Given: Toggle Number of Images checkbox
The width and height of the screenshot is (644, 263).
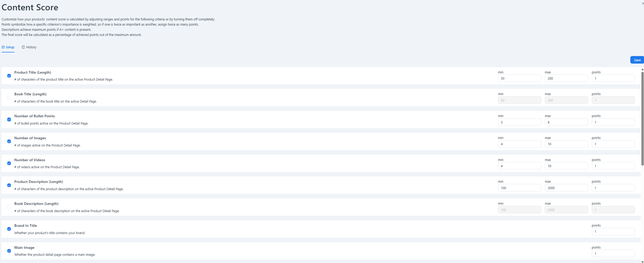Looking at the screenshot, I should [9, 141].
